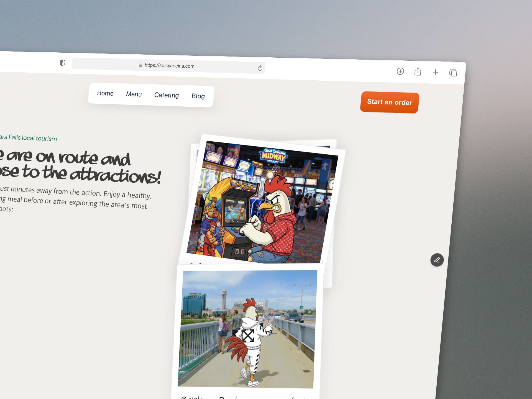Click the privacy shield icon
The image size is (532, 399).
coord(63,63)
